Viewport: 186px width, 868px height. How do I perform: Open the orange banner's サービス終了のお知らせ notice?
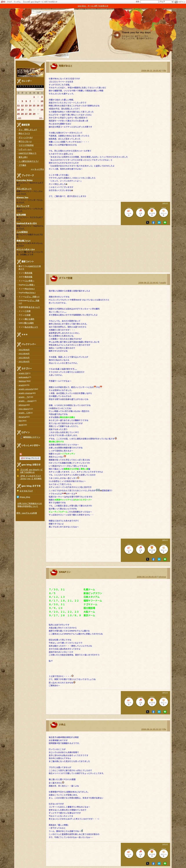[x=93, y=6]
